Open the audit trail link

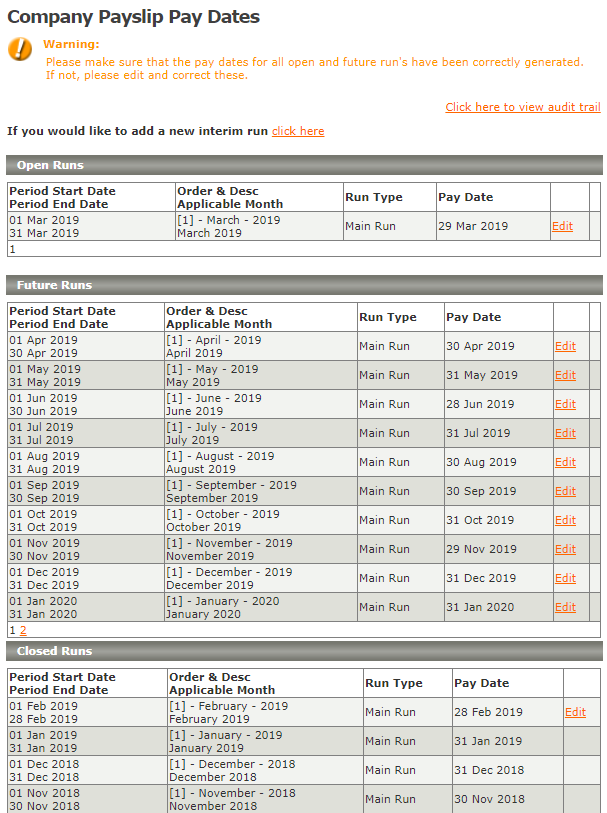pos(523,107)
